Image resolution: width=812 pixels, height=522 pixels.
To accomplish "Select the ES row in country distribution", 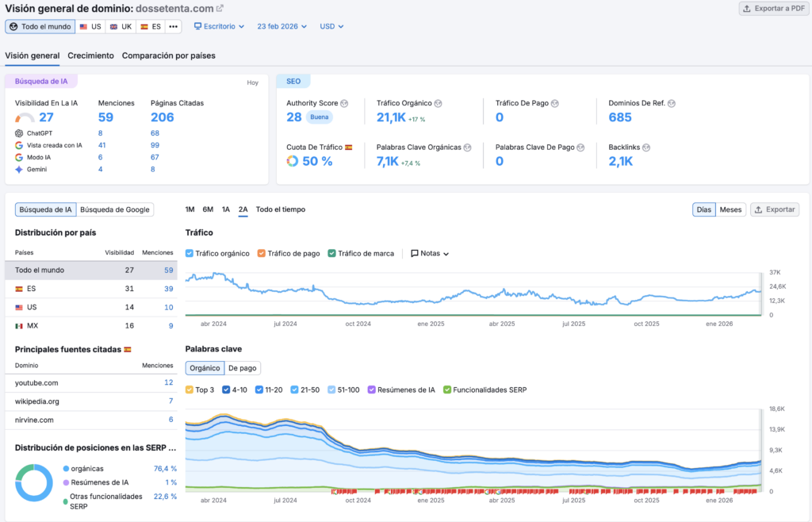I will [x=32, y=289].
